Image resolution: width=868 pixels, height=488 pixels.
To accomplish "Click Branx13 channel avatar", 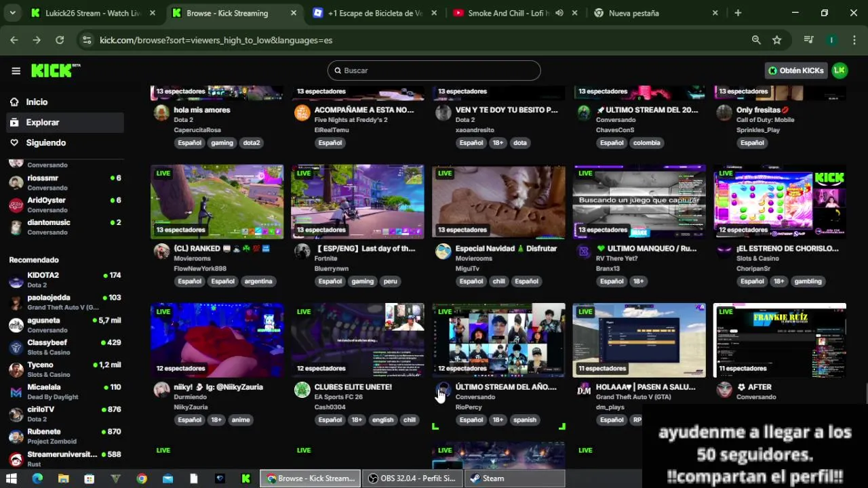I will pos(584,251).
